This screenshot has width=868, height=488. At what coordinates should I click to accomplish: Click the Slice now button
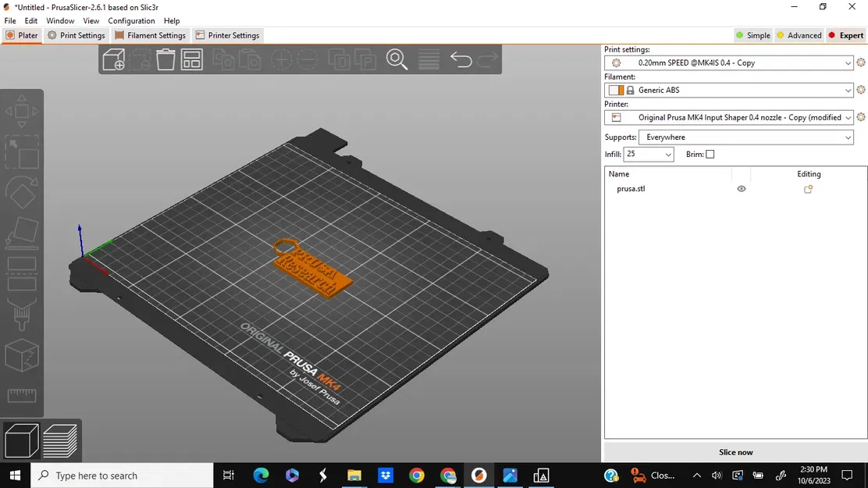point(735,451)
